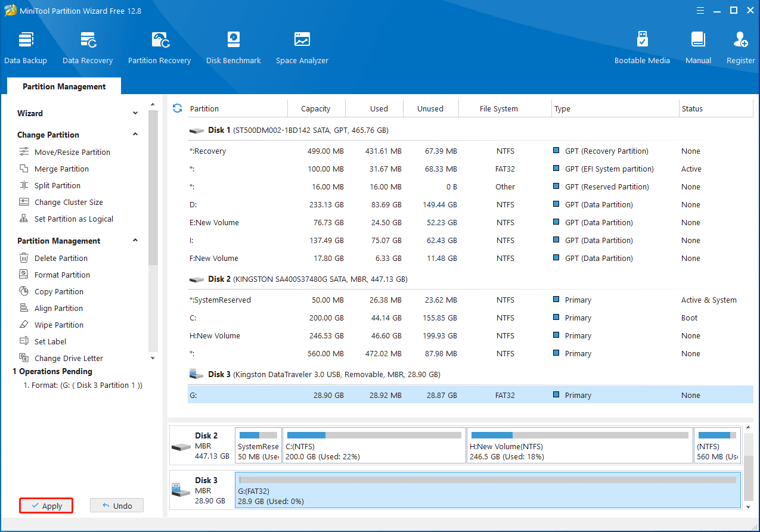Select the 560.00 MB partition row
The height and width of the screenshot is (532, 760).
[x=470, y=354]
